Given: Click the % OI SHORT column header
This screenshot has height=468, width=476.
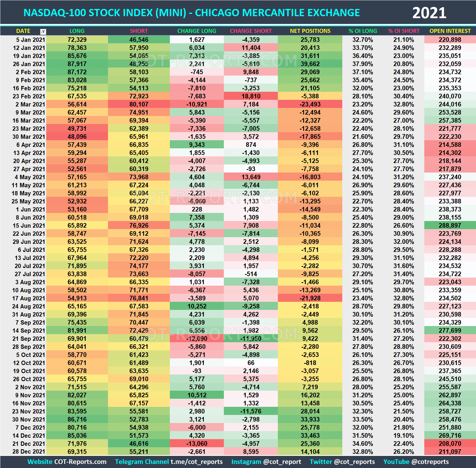Looking at the screenshot, I should click(404, 31).
